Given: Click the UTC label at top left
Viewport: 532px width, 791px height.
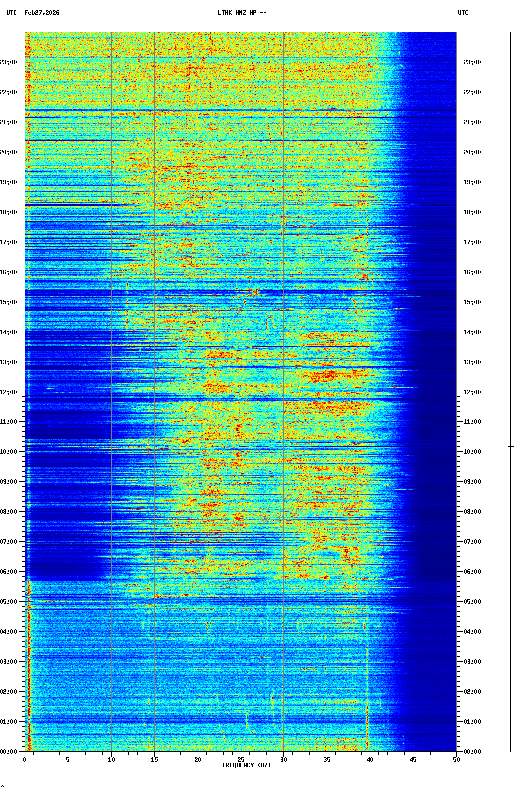Looking at the screenshot, I should [x=12, y=13].
